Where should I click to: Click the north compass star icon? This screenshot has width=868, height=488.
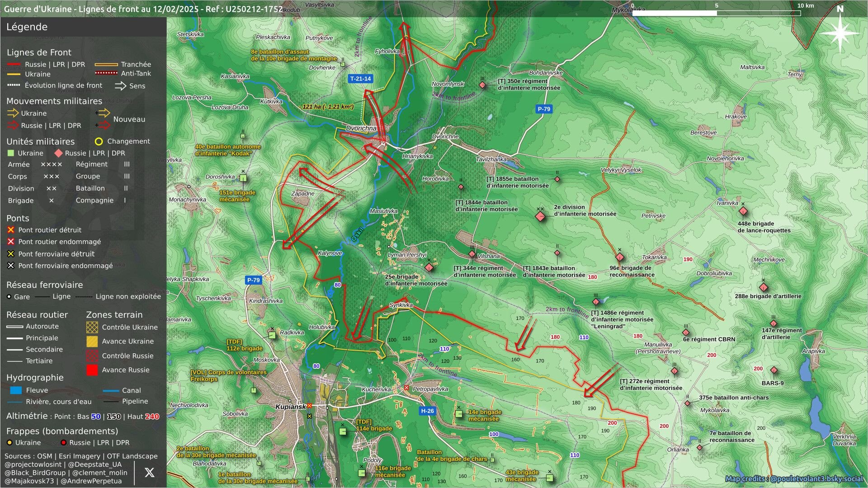[x=840, y=33]
